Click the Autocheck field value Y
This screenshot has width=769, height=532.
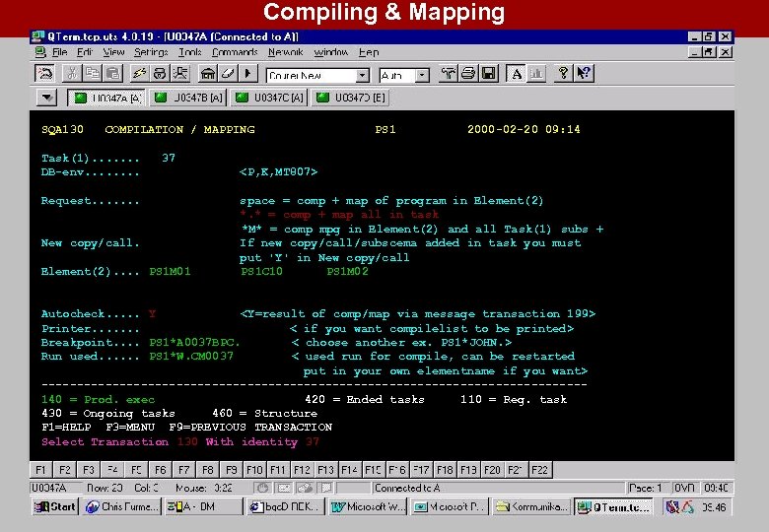[152, 314]
